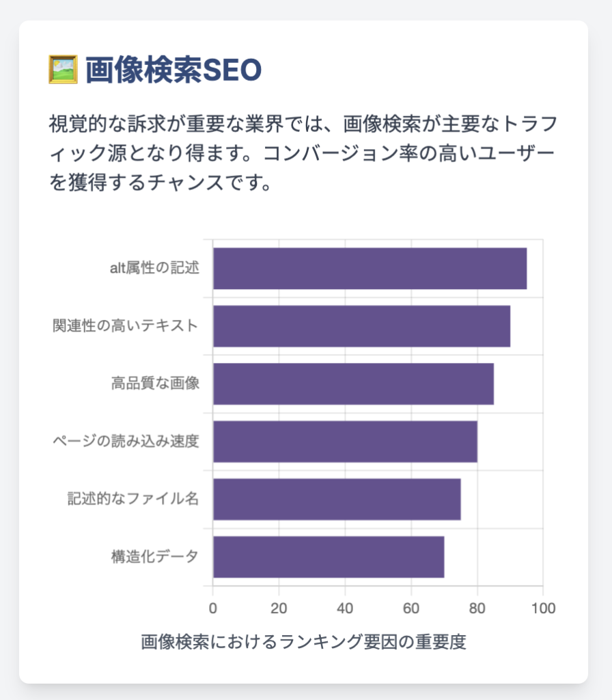Click the 関連性の高いテキスト bar
The image size is (612, 700).
362,326
